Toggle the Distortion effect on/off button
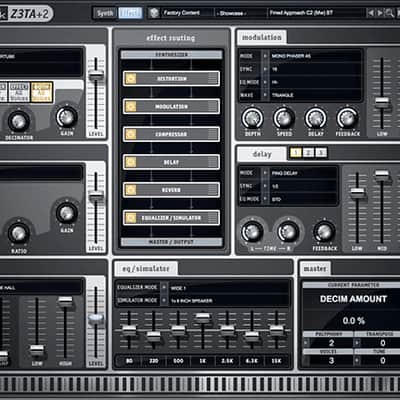This screenshot has width=400, height=400. click(131, 79)
